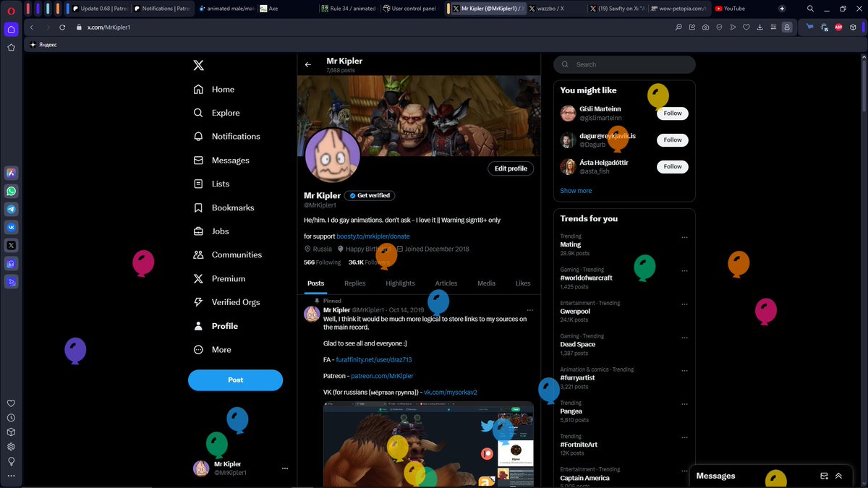Click the Mr Kipler profile avatar picture

pos(332,155)
